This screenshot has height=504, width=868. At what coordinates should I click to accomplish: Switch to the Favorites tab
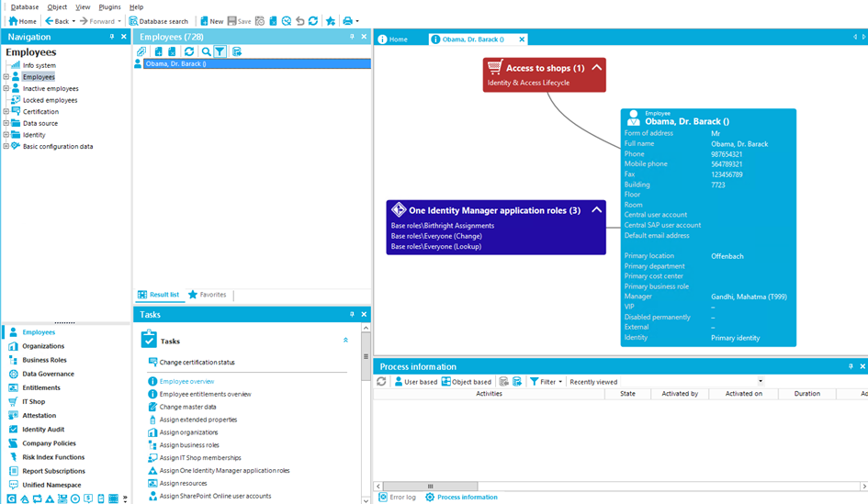(208, 295)
